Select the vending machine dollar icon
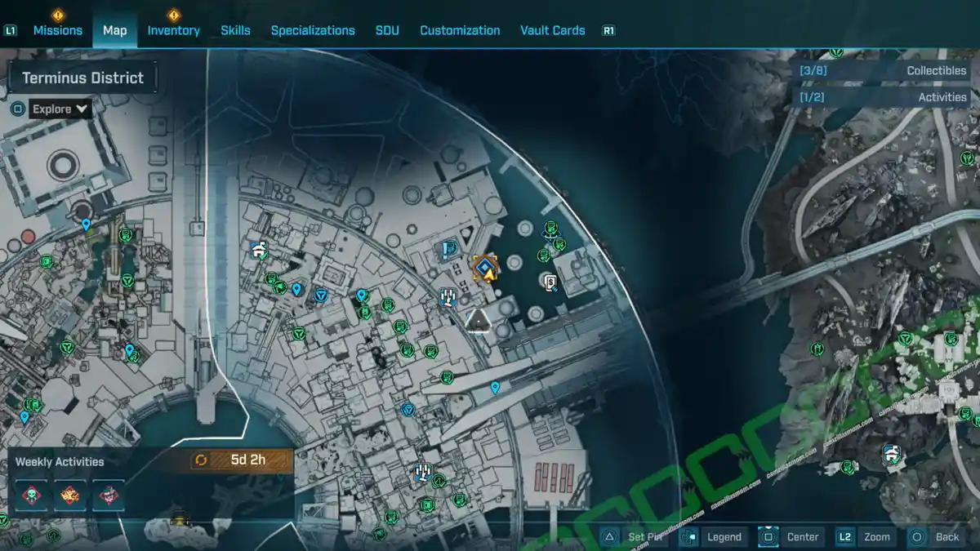 [552, 282]
